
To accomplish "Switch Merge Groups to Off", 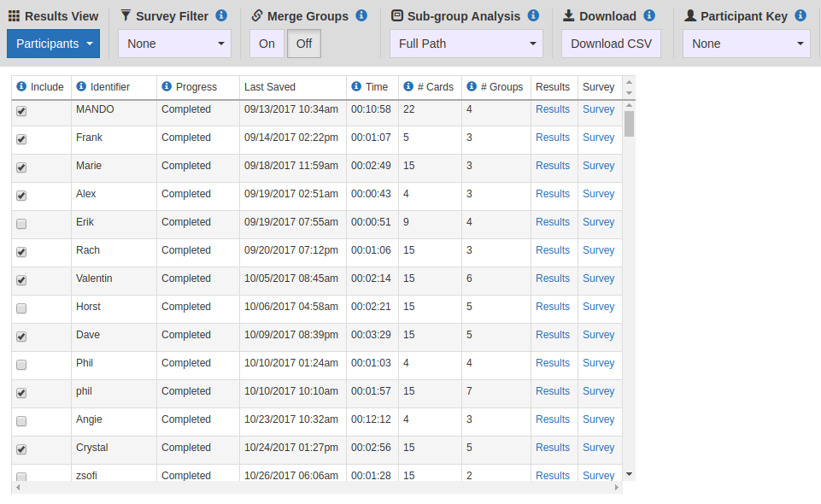I will [x=303, y=44].
